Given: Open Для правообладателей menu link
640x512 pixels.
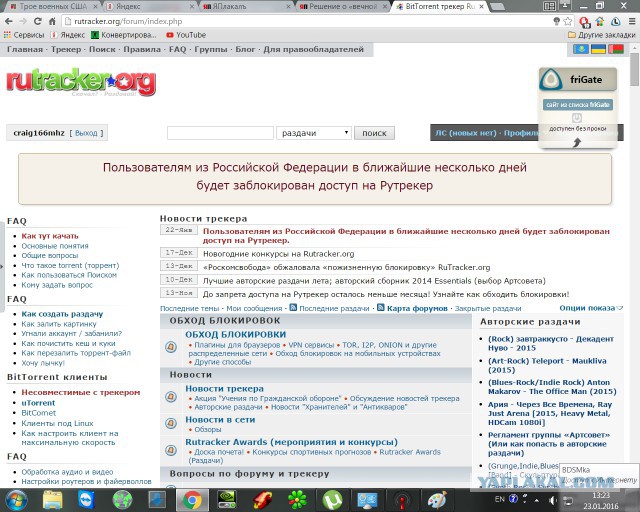Looking at the screenshot, I should [313, 49].
